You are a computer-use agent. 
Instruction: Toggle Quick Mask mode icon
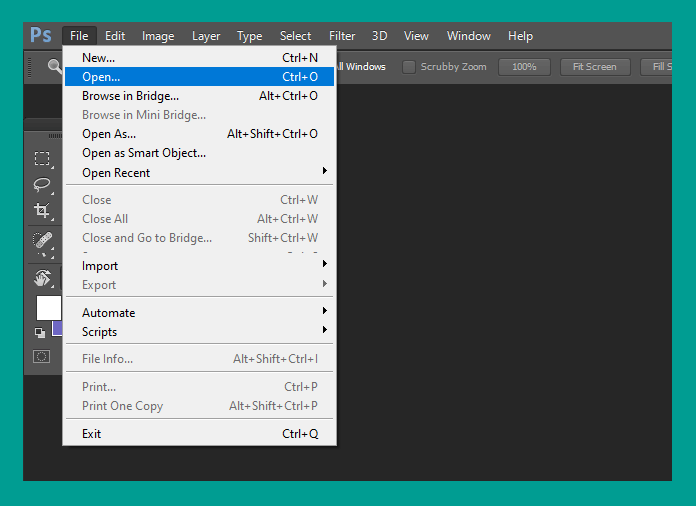click(x=42, y=356)
